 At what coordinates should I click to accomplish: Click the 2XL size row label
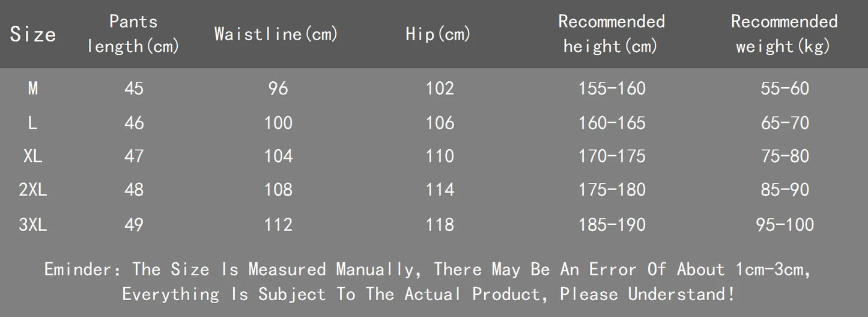pyautogui.click(x=33, y=190)
